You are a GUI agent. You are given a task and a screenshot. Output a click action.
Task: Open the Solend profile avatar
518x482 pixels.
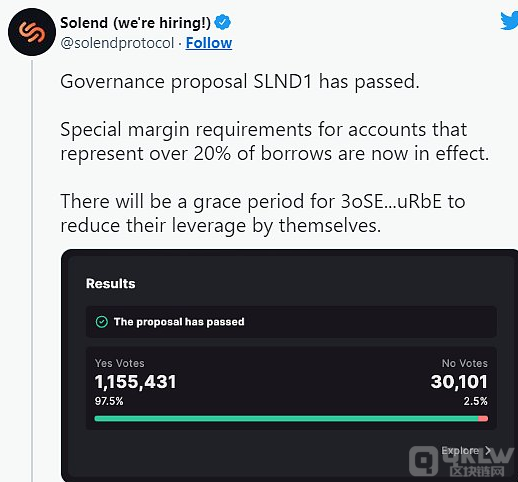[32, 32]
